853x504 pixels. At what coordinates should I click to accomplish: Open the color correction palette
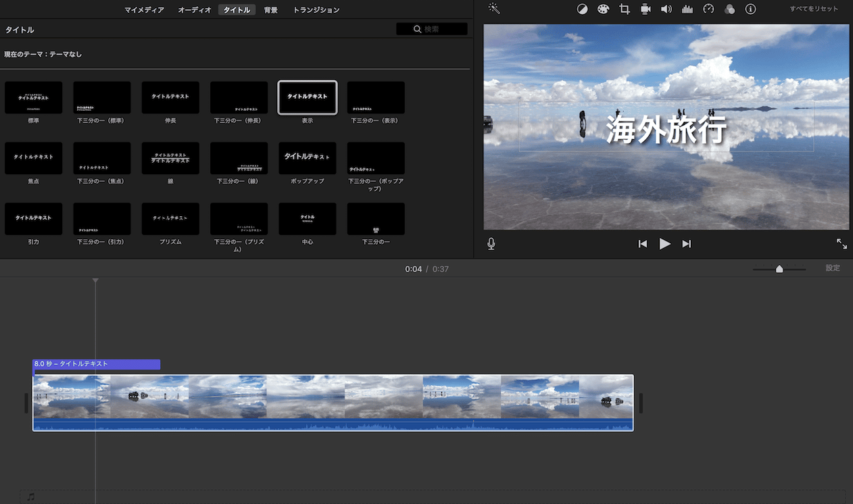603,9
